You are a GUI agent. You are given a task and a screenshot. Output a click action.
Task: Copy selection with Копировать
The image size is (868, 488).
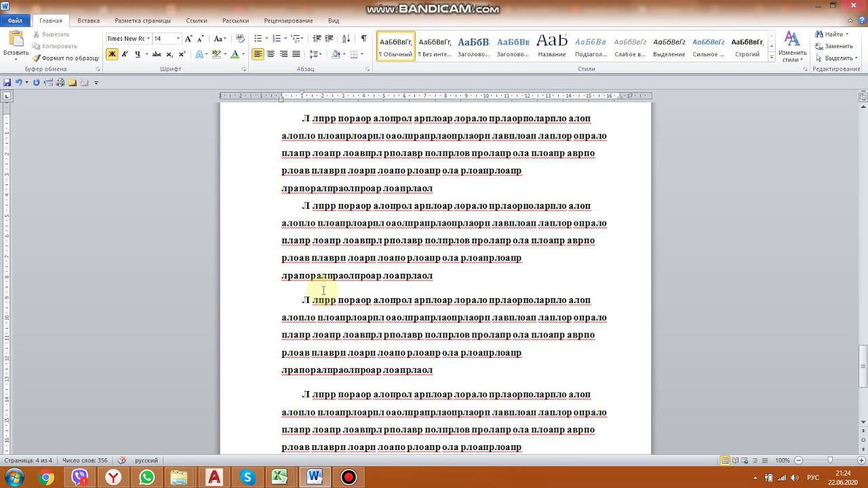(x=54, y=46)
